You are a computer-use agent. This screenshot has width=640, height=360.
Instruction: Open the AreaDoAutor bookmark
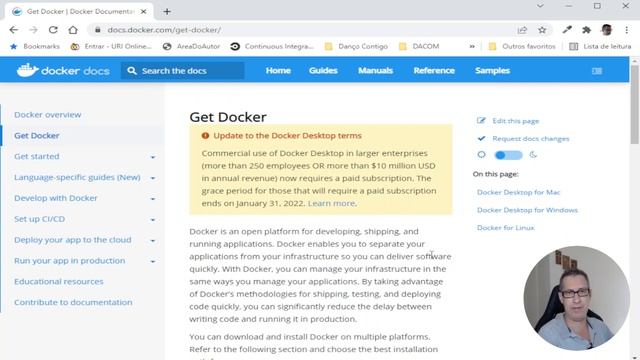[191, 47]
